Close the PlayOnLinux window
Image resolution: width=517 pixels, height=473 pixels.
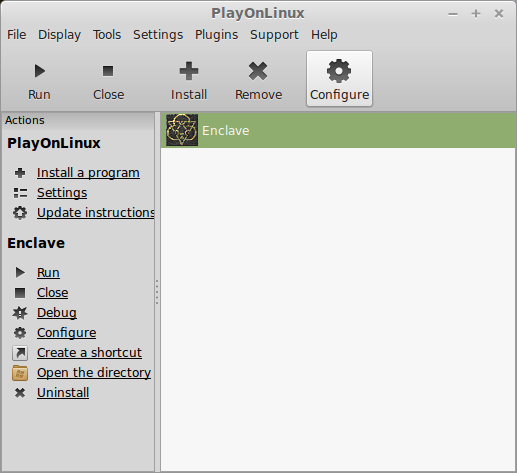(499, 14)
